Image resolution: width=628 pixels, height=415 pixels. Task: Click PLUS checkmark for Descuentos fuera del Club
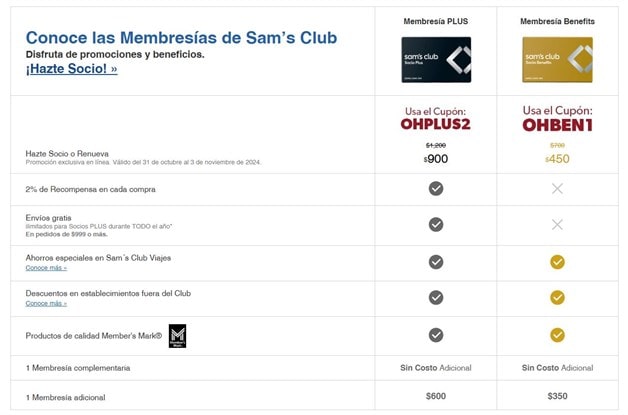(x=436, y=297)
